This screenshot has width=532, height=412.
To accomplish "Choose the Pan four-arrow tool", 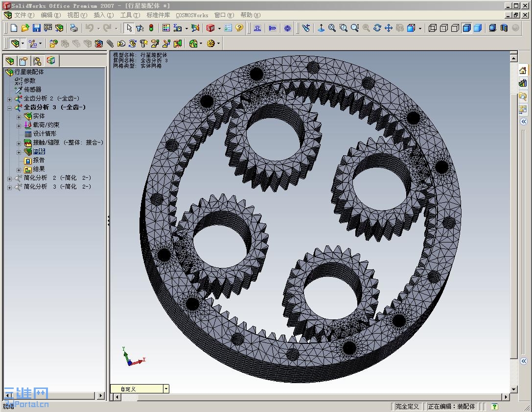I will (389, 28).
